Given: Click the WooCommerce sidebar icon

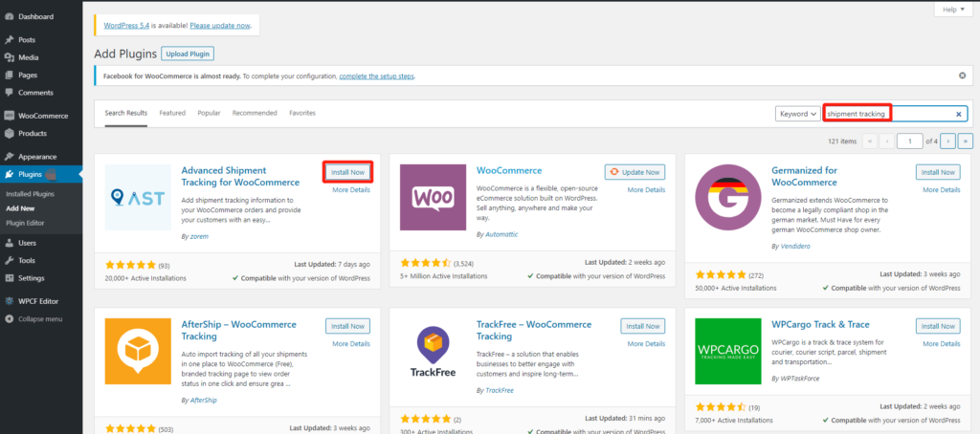Looking at the screenshot, I should point(10,116).
